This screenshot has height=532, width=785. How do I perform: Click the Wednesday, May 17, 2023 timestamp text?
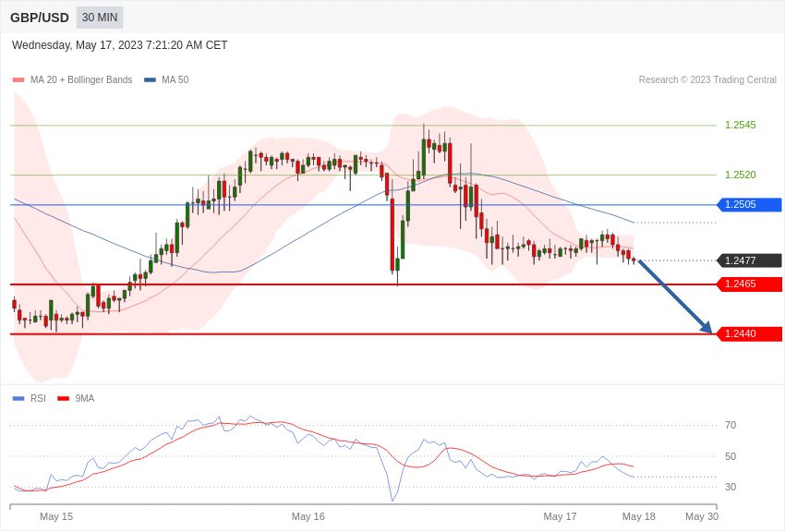pos(120,45)
